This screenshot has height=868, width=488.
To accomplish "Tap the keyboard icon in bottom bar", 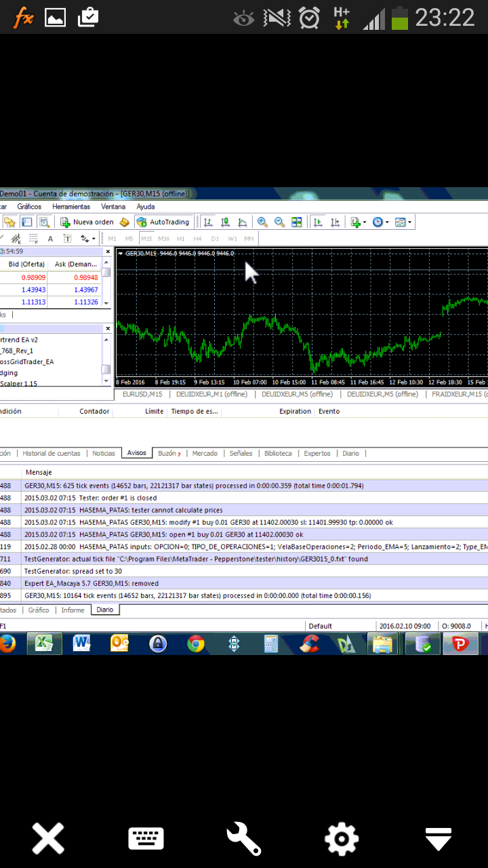I will coord(146,839).
